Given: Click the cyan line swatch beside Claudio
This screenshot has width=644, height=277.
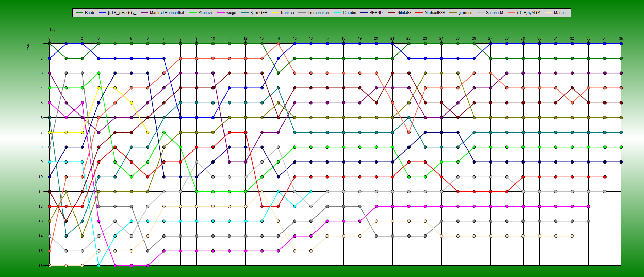Looking at the screenshot, I should [x=337, y=13].
